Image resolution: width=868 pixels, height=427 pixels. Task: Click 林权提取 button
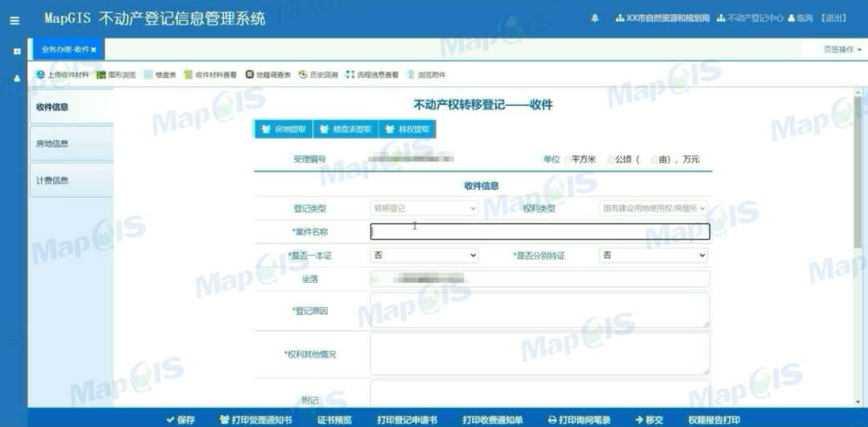point(407,129)
